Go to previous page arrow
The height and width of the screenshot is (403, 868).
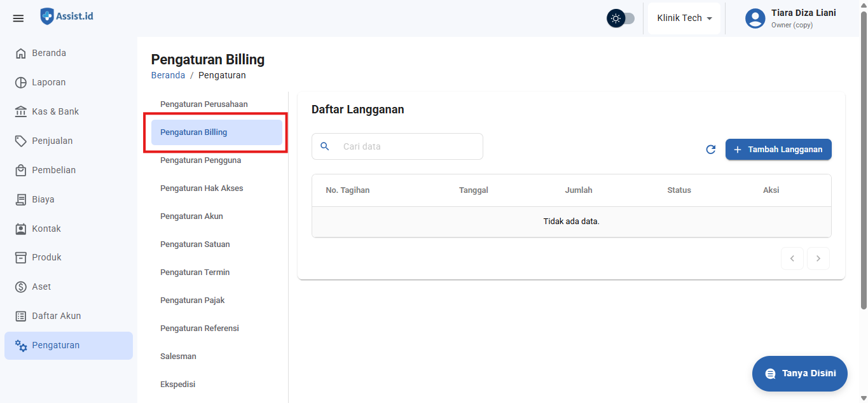792,258
